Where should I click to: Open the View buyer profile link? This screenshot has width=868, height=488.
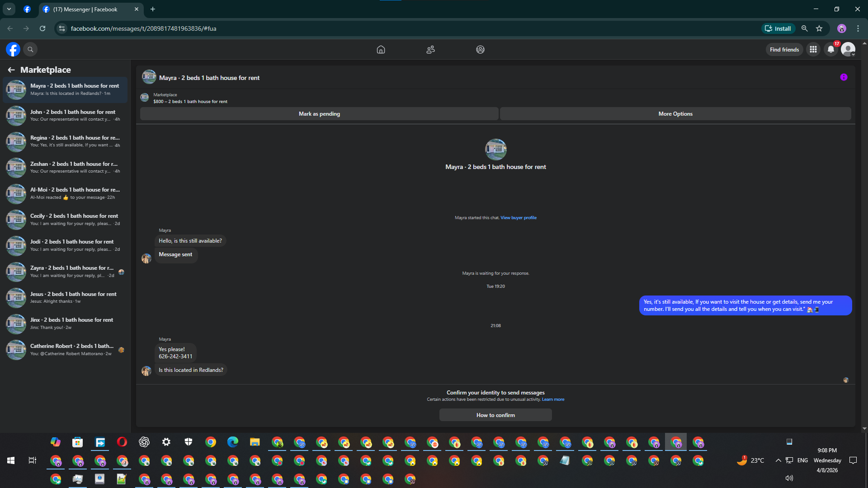(519, 218)
